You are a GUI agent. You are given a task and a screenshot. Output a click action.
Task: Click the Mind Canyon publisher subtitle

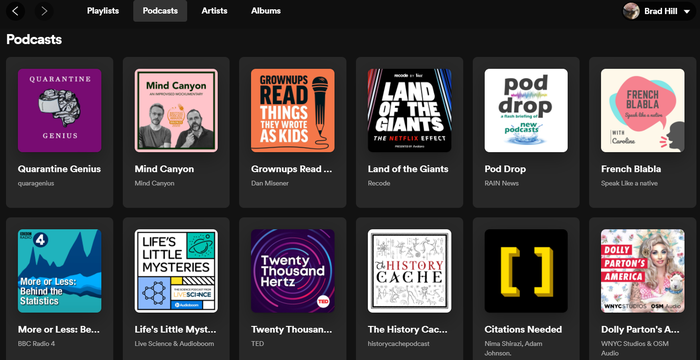tap(154, 183)
